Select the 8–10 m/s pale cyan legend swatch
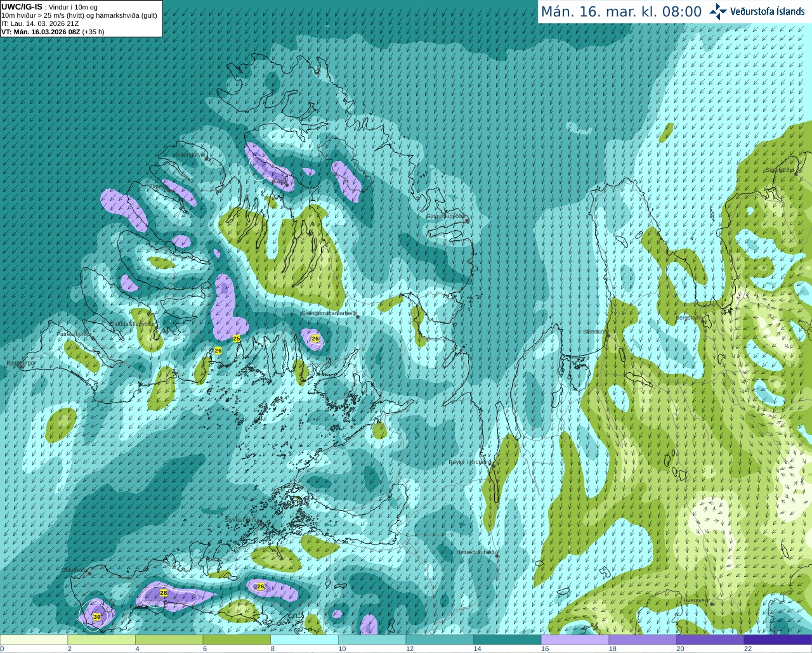 click(x=304, y=640)
